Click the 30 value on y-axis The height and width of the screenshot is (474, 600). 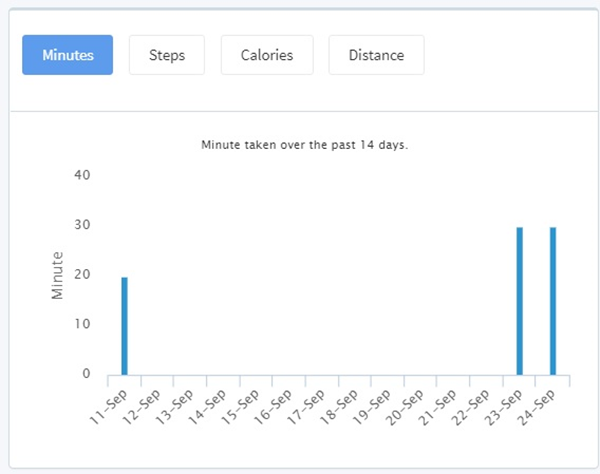pos(82,225)
